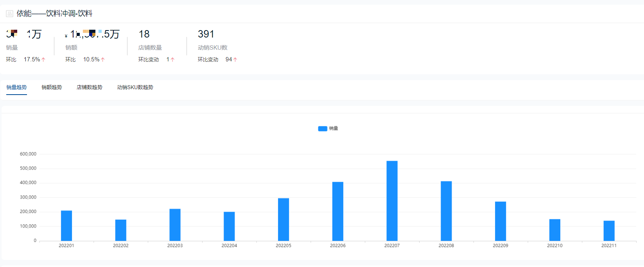Click the 202207 peak bar
The image size is (644, 267).
click(392, 201)
